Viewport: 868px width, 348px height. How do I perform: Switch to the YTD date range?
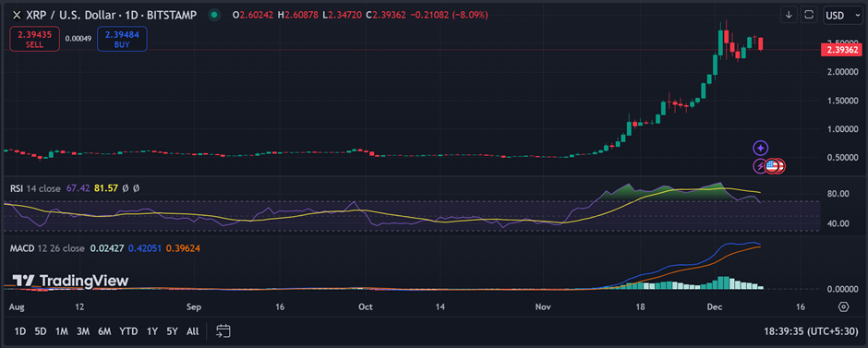pyautogui.click(x=128, y=331)
